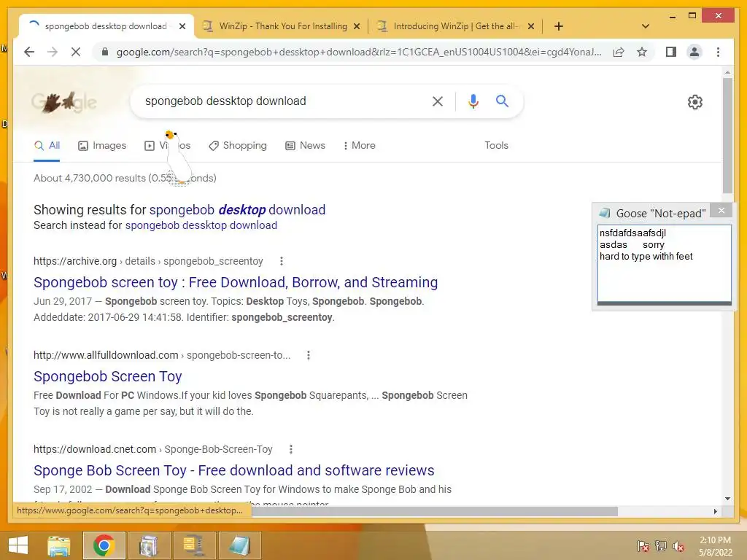The height and width of the screenshot is (560, 747).
Task: Switch to Shopping results
Action: click(x=238, y=146)
